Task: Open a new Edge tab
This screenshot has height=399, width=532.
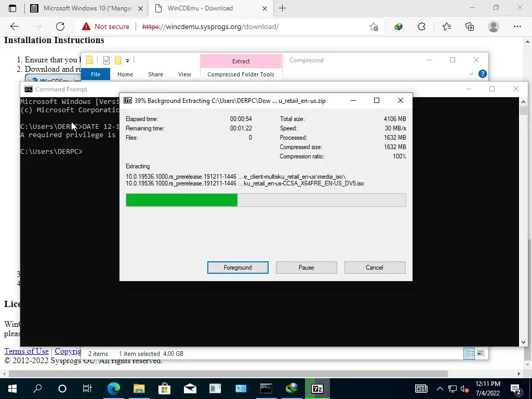Action: 282,8
